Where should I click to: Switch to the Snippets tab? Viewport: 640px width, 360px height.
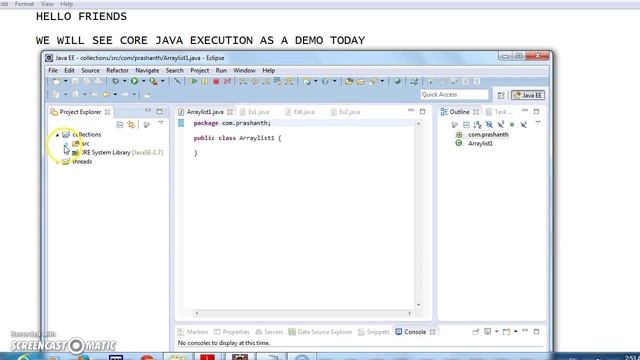(374, 332)
